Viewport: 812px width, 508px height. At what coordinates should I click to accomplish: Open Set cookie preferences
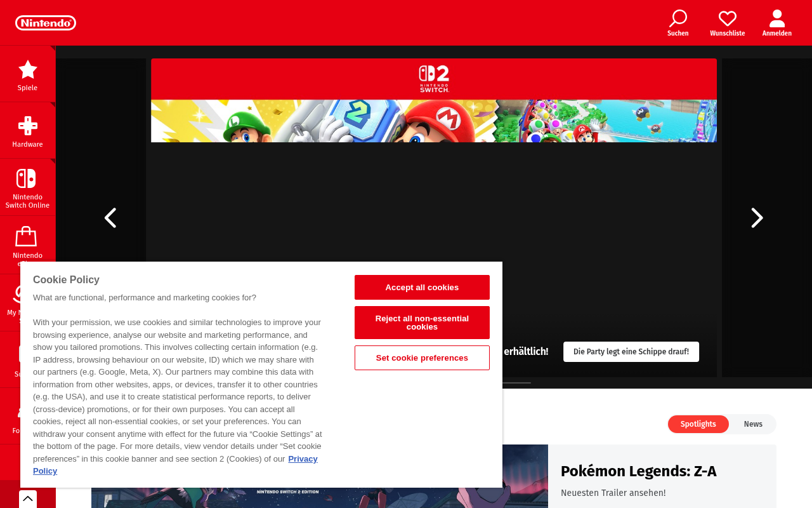pyautogui.click(x=422, y=358)
